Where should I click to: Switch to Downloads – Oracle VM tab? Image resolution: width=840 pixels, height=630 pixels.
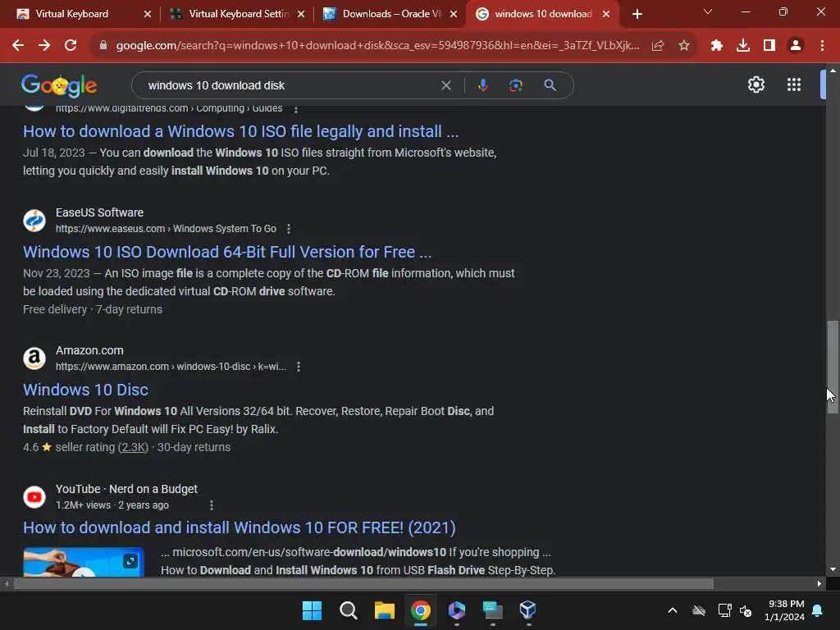click(x=391, y=14)
